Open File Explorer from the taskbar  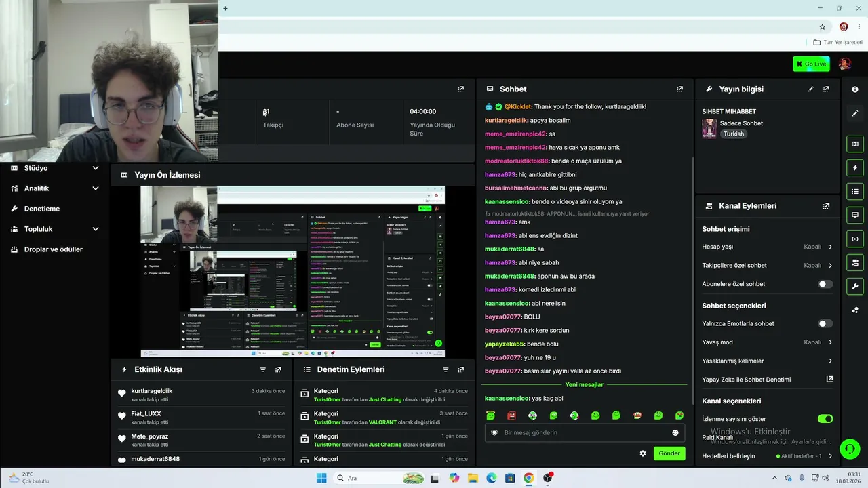coord(473,478)
